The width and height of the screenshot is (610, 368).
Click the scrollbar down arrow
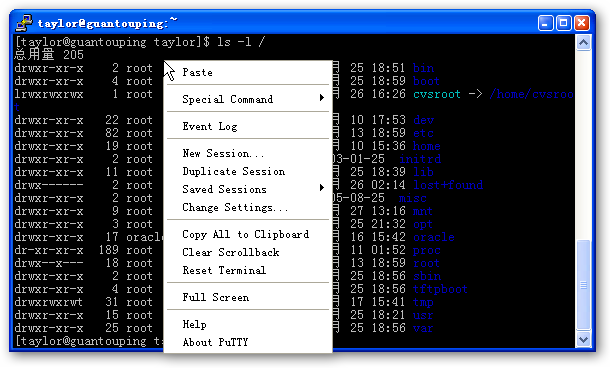(x=583, y=339)
